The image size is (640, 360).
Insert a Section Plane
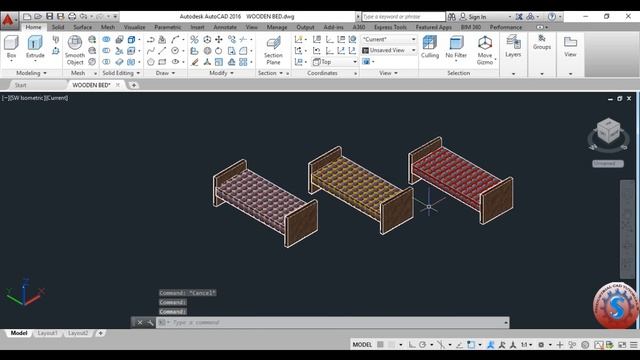click(273, 50)
